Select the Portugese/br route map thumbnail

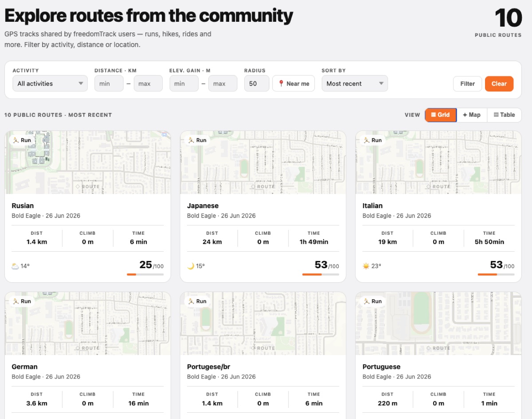(263, 324)
